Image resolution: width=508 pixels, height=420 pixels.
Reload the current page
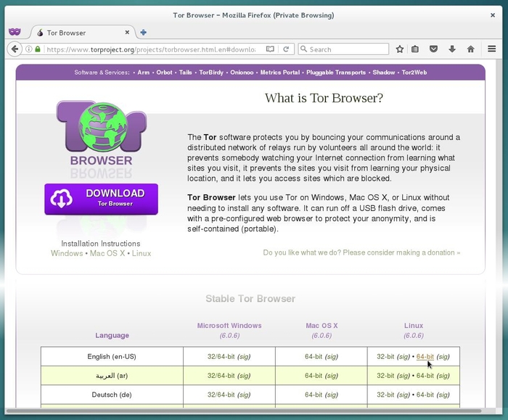tap(286, 49)
